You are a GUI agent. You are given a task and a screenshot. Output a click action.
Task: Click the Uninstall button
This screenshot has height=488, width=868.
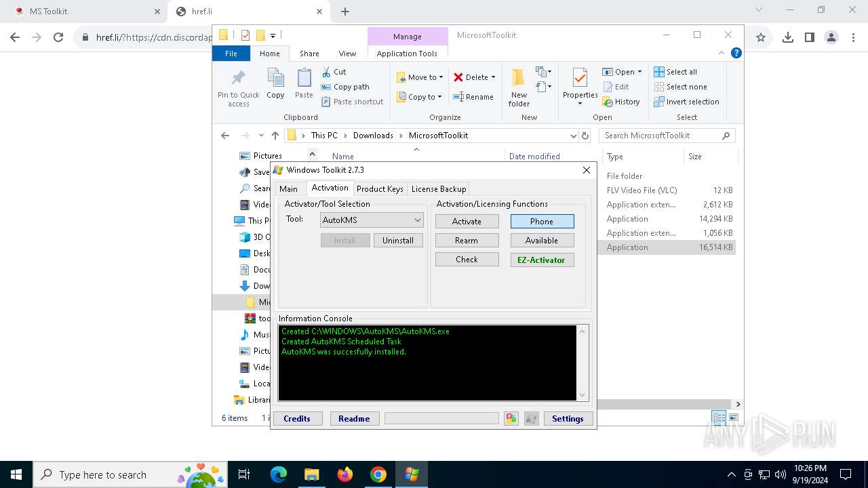[398, 241]
